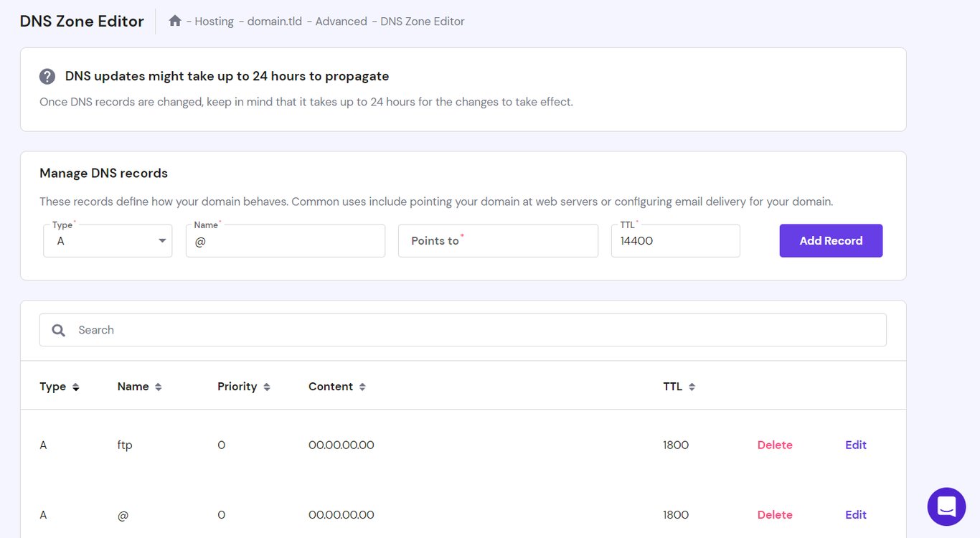Sort records by the TTL column arrows
The height and width of the screenshot is (538, 980).
click(x=692, y=386)
